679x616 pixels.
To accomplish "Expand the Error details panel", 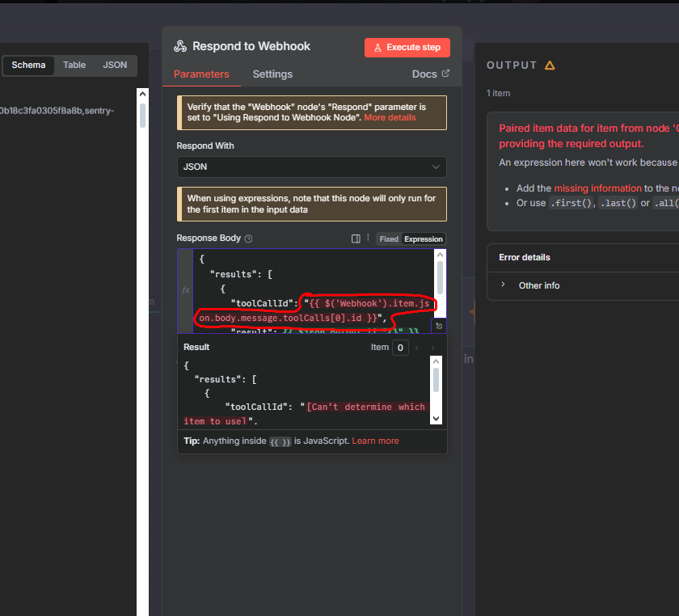I will point(524,257).
